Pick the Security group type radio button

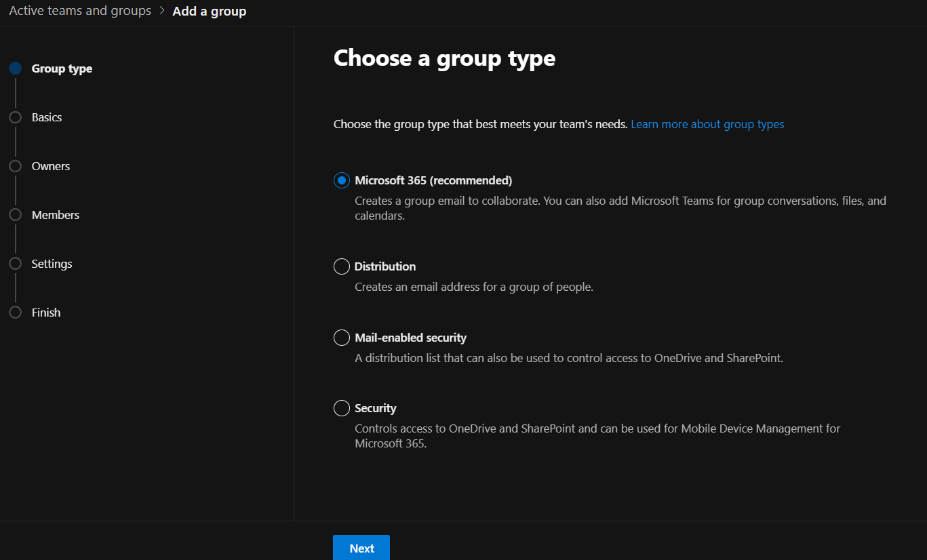pyautogui.click(x=342, y=408)
